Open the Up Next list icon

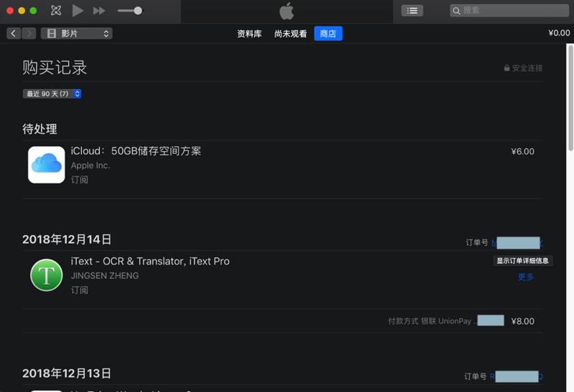click(x=412, y=11)
